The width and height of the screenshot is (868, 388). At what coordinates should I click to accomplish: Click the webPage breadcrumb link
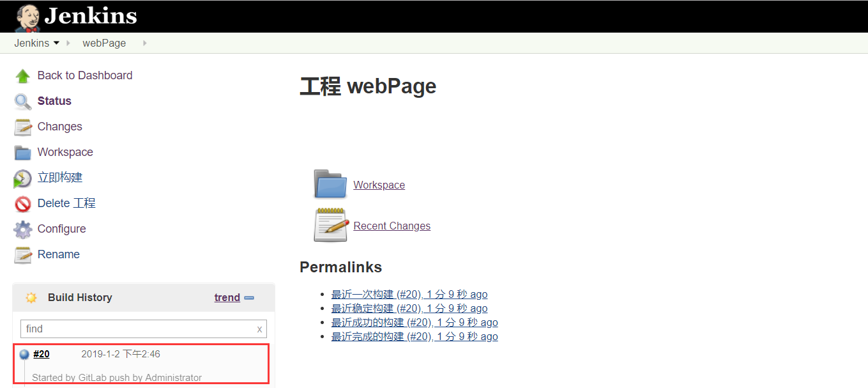104,43
